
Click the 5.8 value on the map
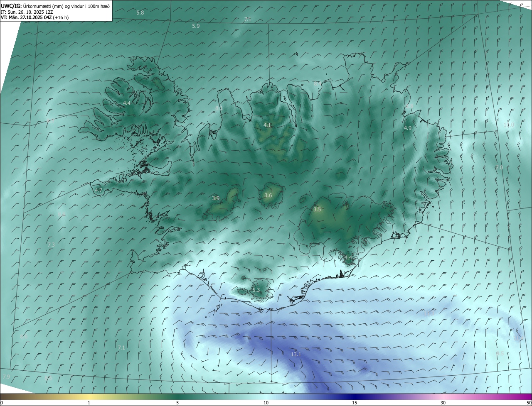[140, 13]
